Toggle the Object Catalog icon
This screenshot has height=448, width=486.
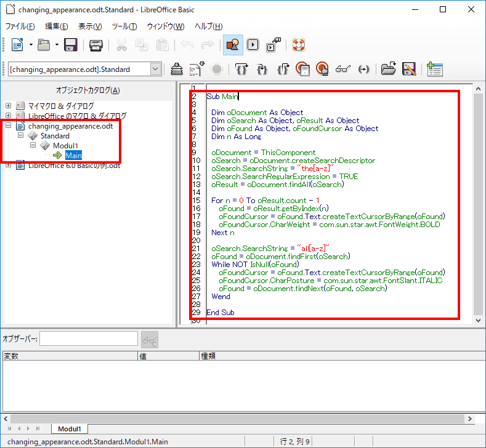(233, 45)
